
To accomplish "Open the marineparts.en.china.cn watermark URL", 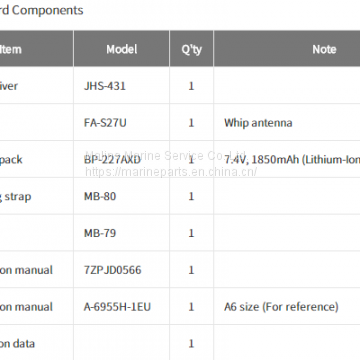I will point(171,172).
